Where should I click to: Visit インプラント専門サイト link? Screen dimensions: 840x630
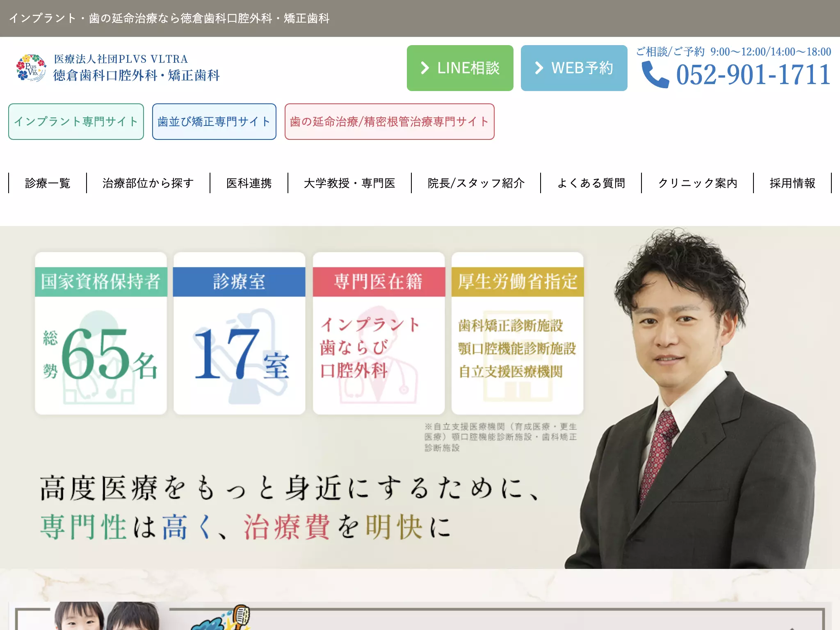click(x=76, y=121)
